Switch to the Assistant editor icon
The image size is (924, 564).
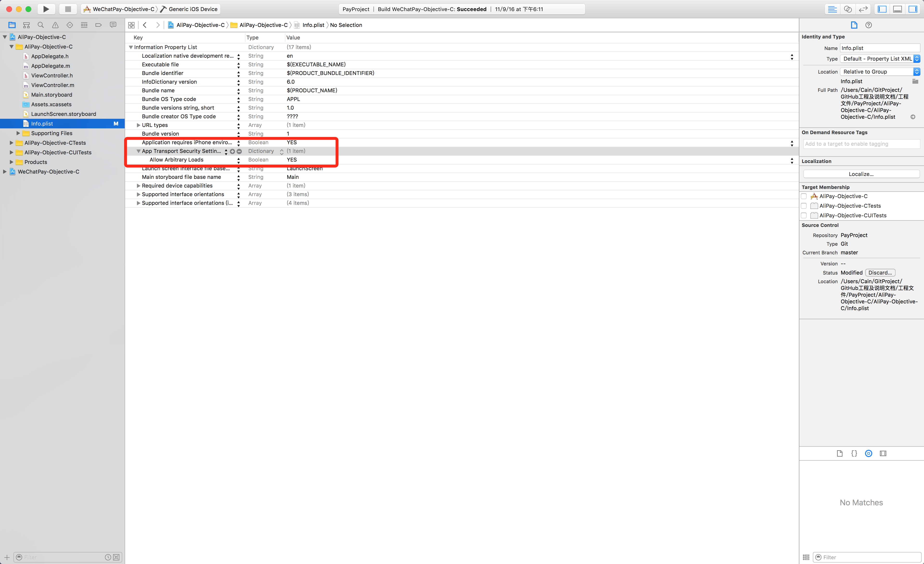pyautogui.click(x=847, y=9)
